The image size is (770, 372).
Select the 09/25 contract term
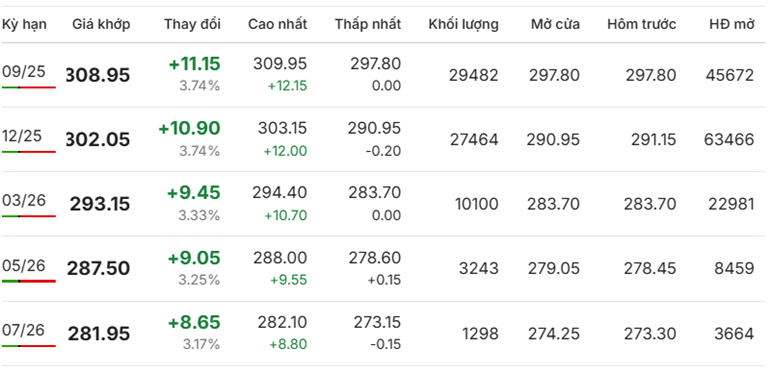click(x=23, y=72)
